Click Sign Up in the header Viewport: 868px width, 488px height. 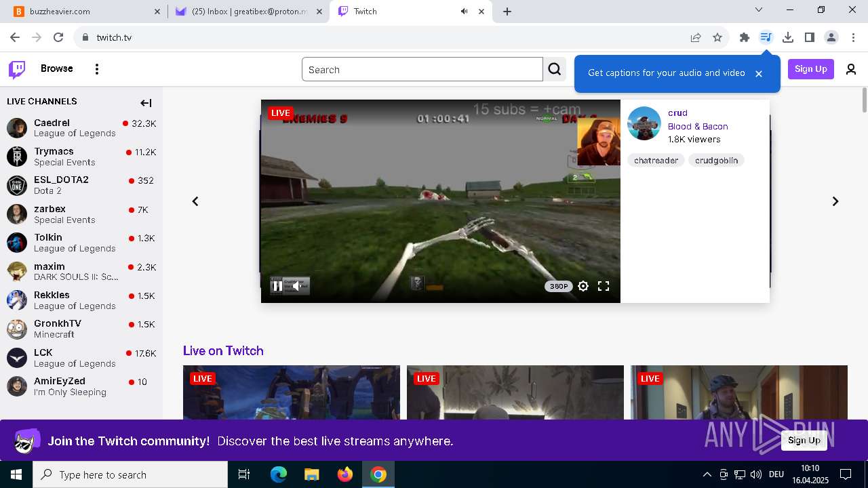click(x=811, y=69)
